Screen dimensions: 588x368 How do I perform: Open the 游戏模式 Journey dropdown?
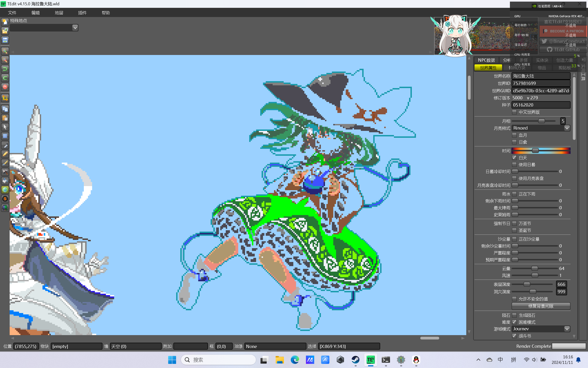click(567, 329)
